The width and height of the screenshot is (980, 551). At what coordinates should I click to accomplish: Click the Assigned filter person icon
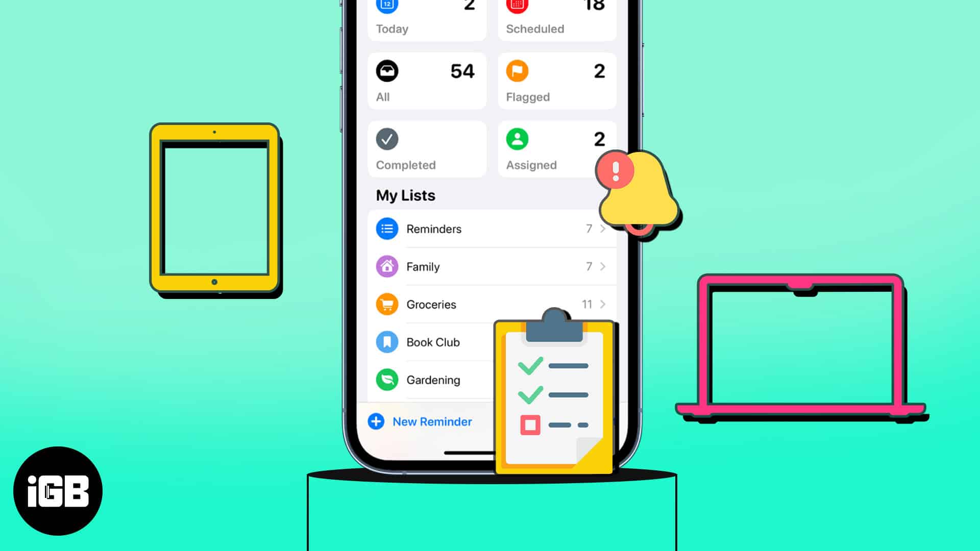coord(517,139)
